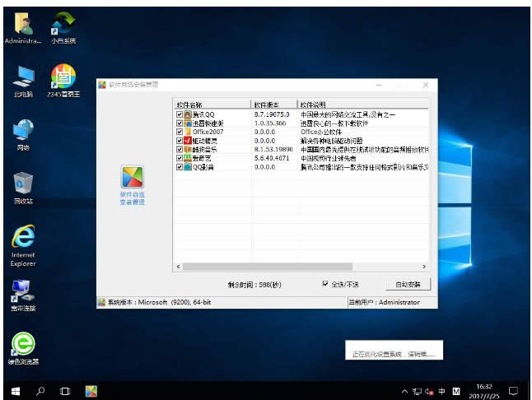Open 此电脑 on the desktop
The image size is (532, 400).
(23, 77)
